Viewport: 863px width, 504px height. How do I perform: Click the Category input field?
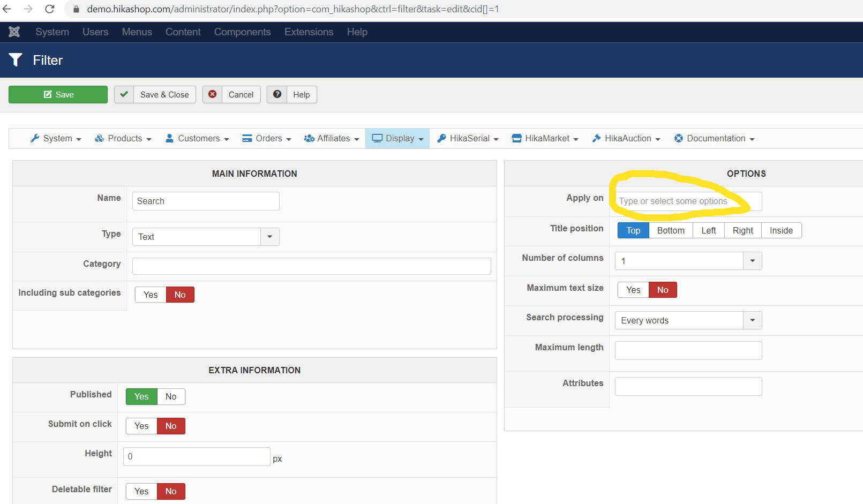point(312,266)
